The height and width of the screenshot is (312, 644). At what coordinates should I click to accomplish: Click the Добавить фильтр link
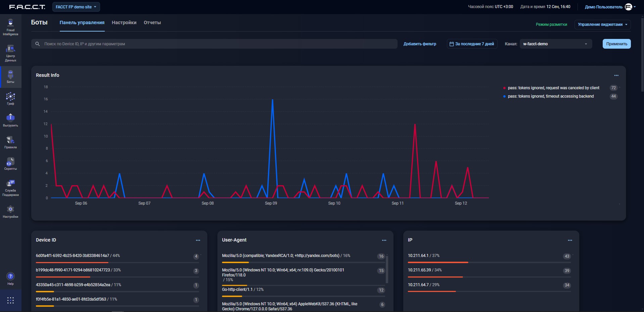[x=419, y=44]
